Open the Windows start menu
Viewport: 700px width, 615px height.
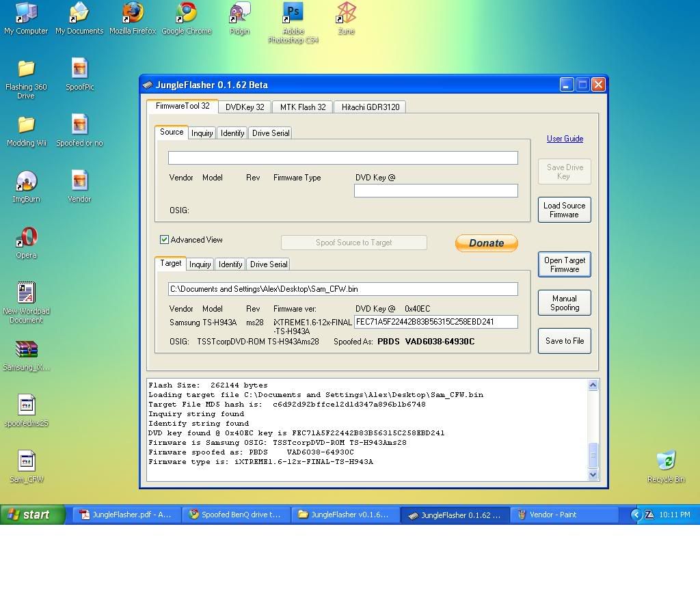32,515
